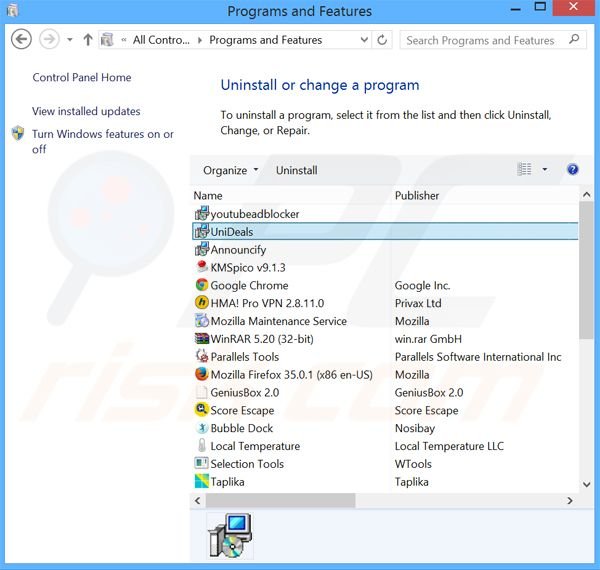Viewport: 600px width, 570px height.
Task: Click the horizontal scrollbar thumb
Action: pos(280,500)
